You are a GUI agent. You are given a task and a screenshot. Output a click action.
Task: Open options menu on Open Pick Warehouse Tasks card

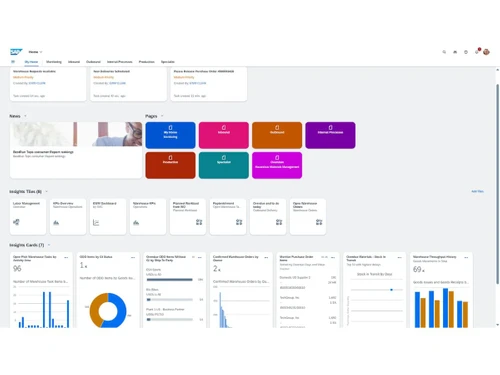coord(66,257)
